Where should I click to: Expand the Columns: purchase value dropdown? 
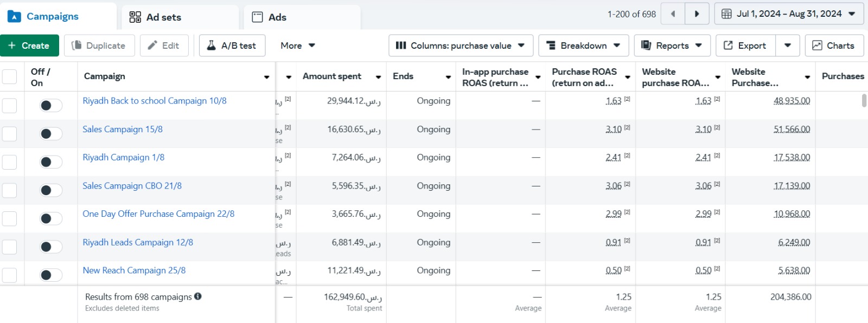(x=461, y=46)
